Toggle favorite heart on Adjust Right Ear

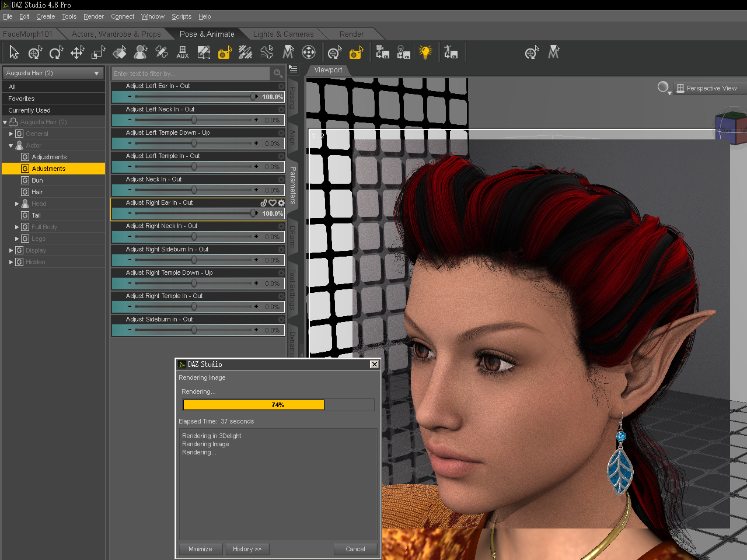click(273, 203)
